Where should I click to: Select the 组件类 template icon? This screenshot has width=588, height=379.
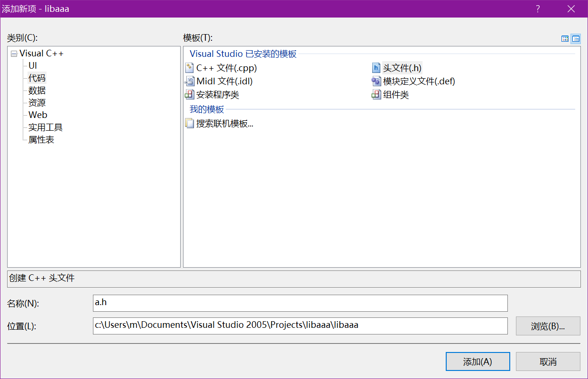click(x=376, y=95)
